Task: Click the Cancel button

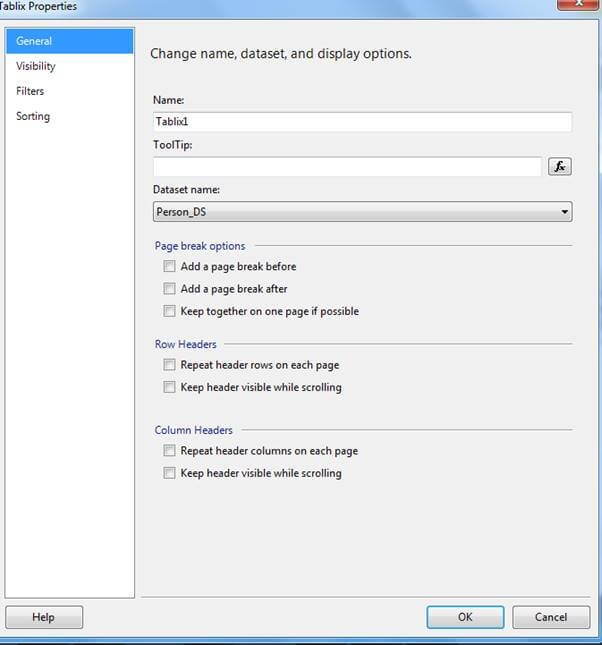Action: coord(551,617)
